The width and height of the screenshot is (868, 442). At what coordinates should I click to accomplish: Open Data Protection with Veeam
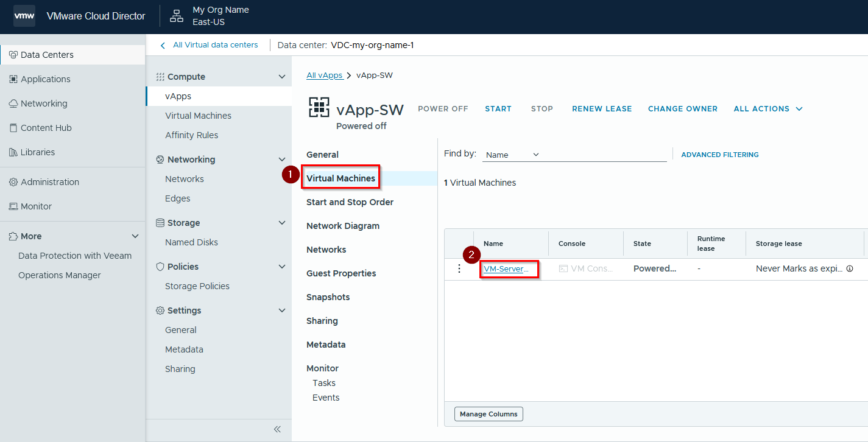pyautogui.click(x=75, y=256)
